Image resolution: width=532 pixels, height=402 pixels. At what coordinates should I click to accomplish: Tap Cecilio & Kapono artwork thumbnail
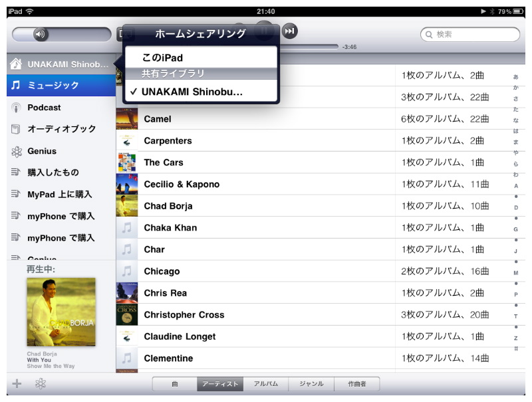127,184
